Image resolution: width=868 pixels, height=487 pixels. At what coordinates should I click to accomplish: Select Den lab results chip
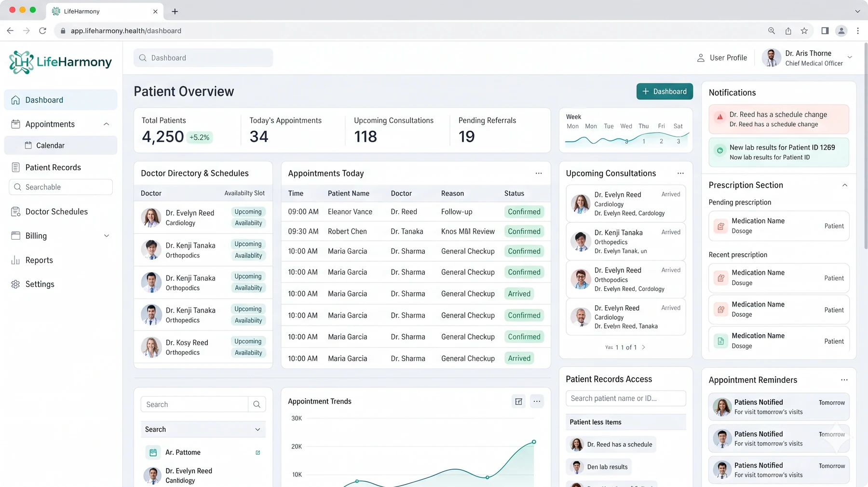coord(598,467)
